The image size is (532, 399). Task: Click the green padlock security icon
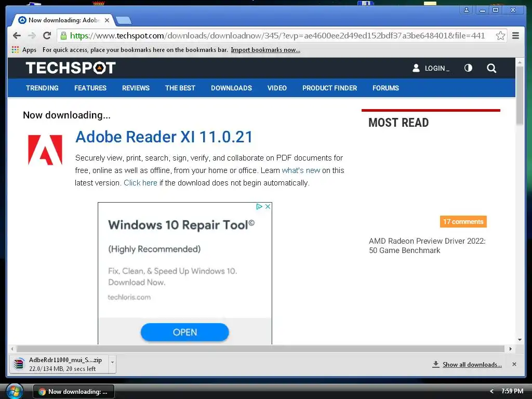[x=63, y=36]
